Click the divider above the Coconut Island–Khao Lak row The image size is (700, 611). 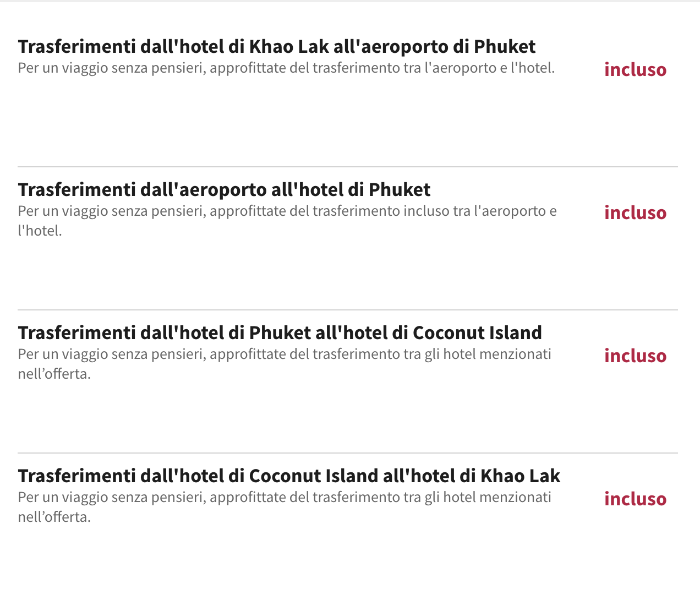348,453
